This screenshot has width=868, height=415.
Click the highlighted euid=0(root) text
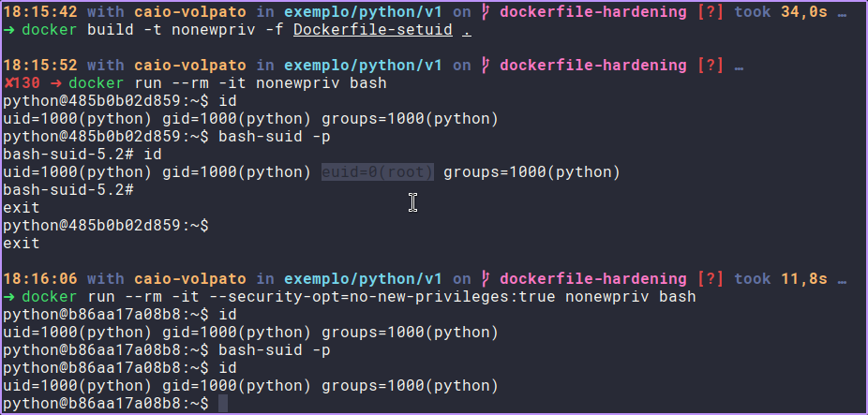tap(378, 172)
